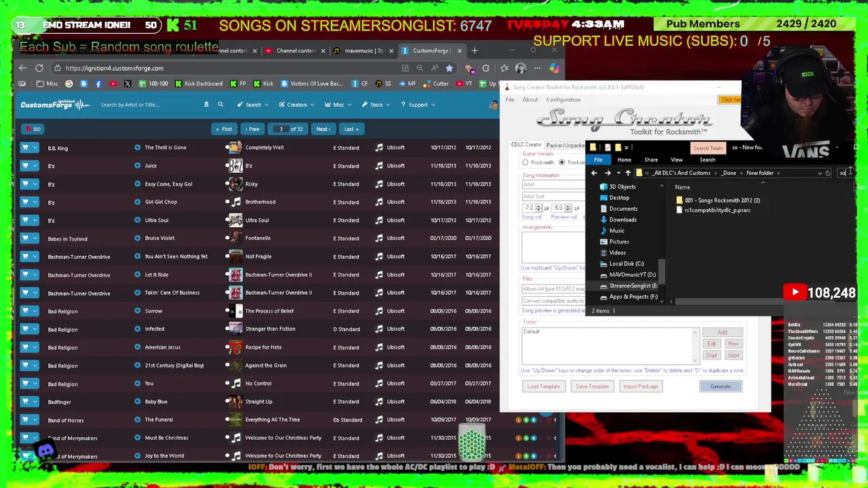Select Local Disk (C:) in sidebar
Viewport: 868px width, 488px height.
click(x=626, y=264)
